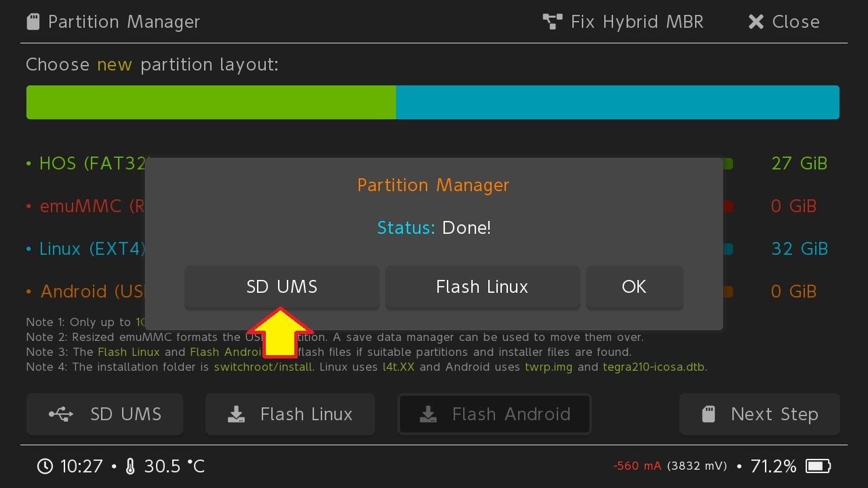Click the battery icon in status bar

pos(818,466)
